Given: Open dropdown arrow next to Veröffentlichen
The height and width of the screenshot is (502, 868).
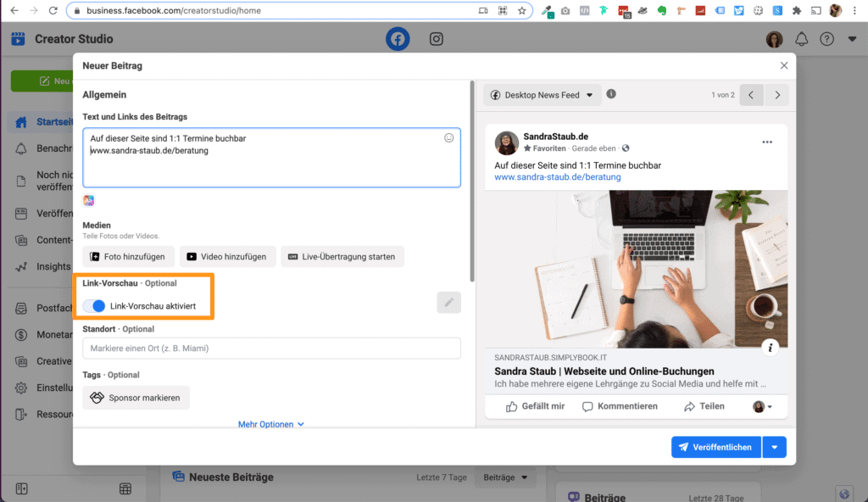Looking at the screenshot, I should coord(775,447).
